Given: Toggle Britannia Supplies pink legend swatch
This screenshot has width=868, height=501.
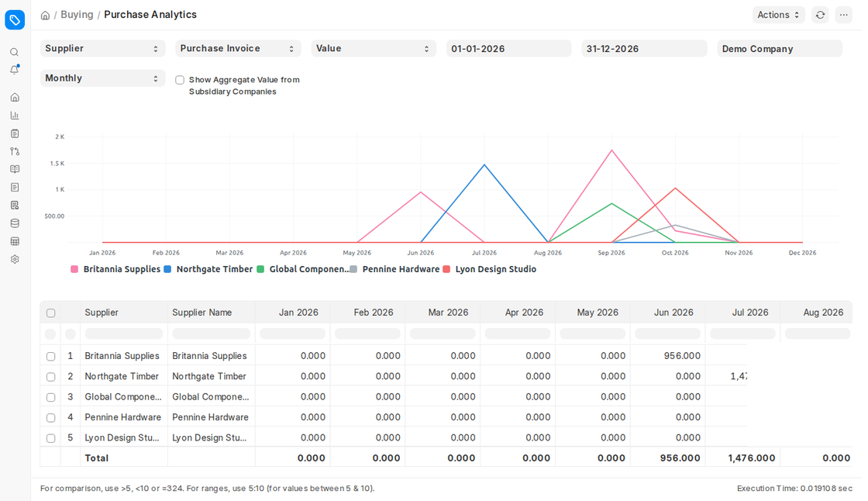Looking at the screenshot, I should tap(74, 269).
